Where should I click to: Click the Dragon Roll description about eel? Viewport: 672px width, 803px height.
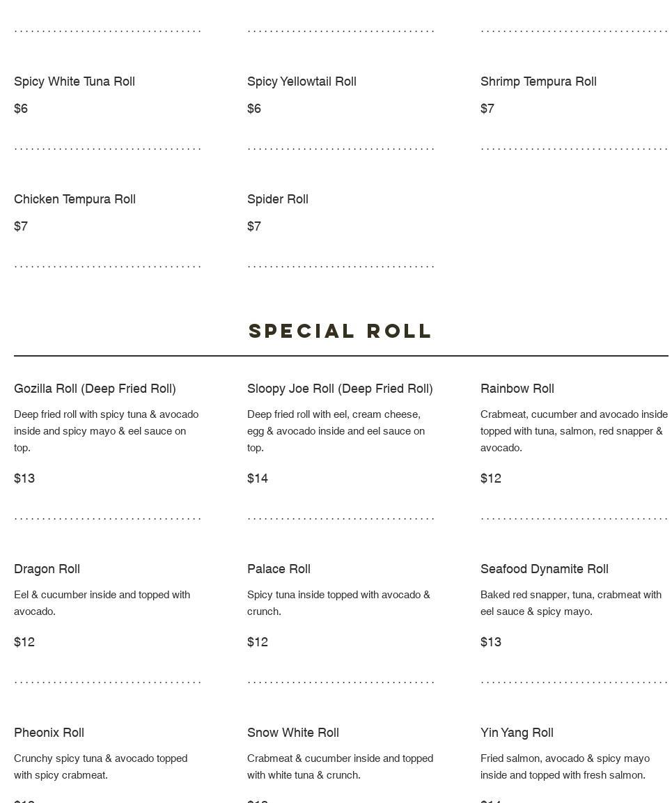point(102,602)
